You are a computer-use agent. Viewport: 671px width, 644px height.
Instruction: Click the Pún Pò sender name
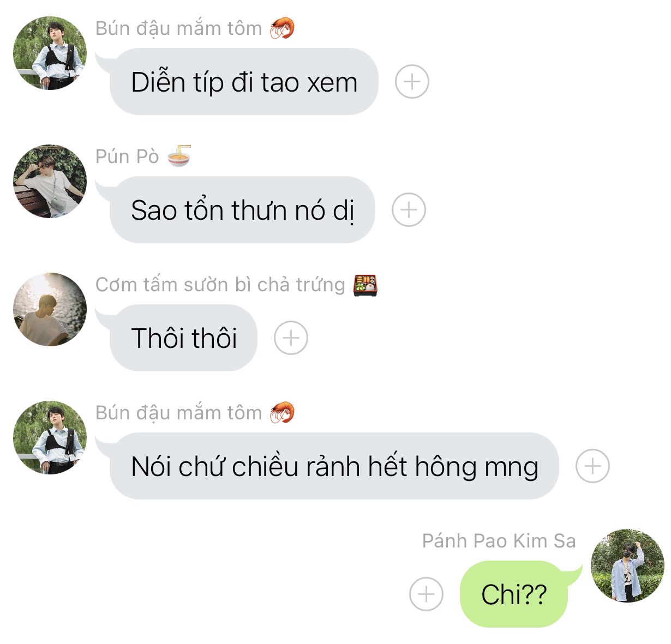pos(127,157)
